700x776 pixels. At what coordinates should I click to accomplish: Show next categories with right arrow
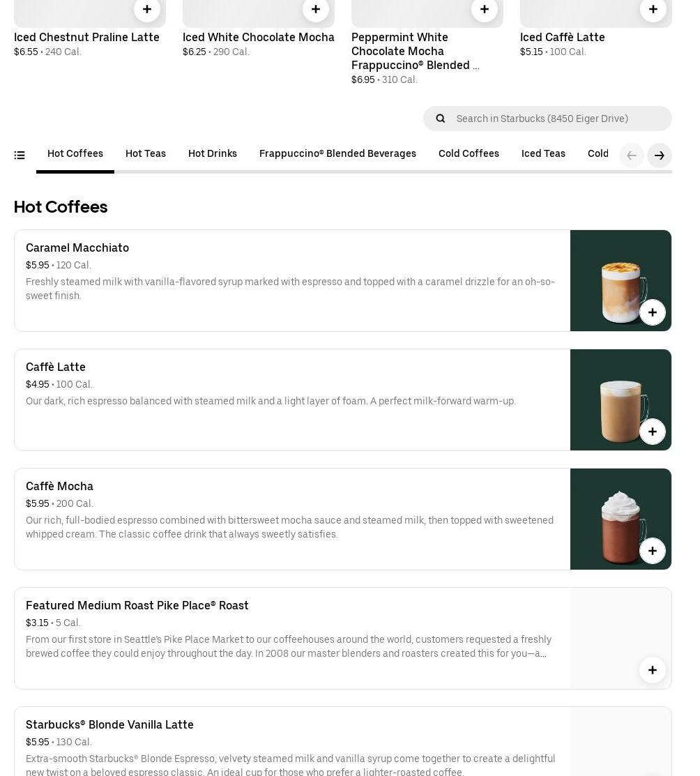coord(660,155)
